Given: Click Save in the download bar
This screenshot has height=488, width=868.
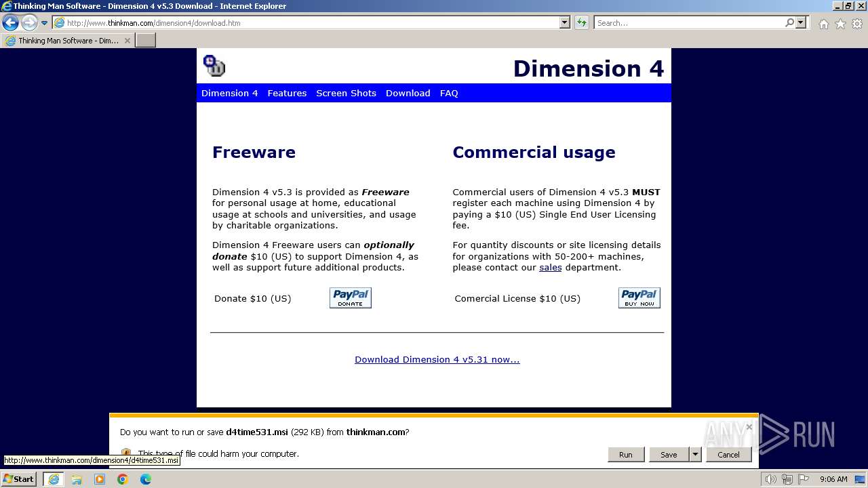Looking at the screenshot, I should 669,455.
